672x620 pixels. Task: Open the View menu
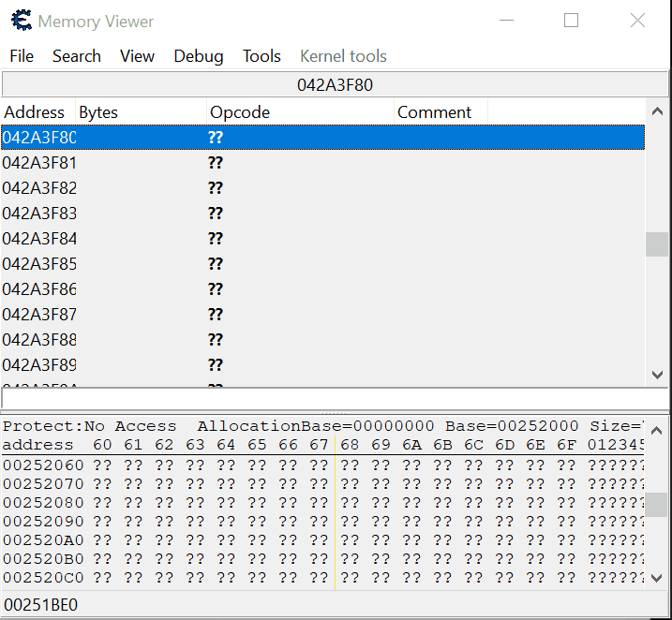click(137, 56)
